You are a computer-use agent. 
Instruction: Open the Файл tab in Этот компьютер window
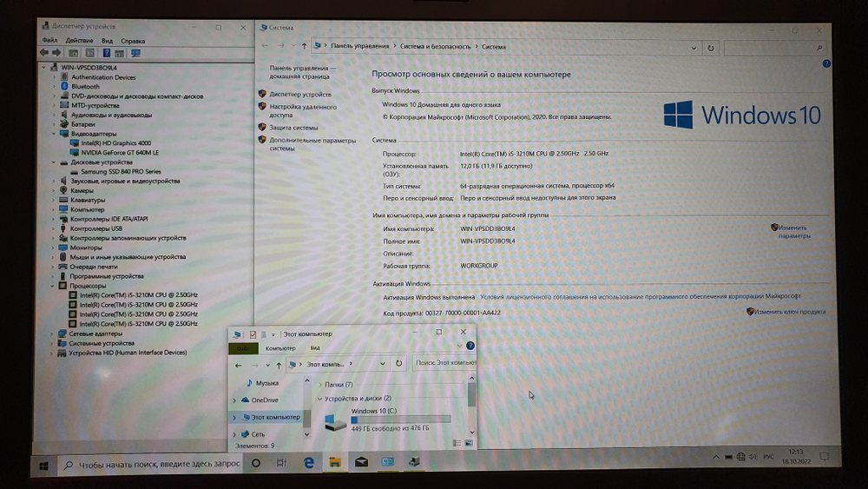tap(243, 348)
